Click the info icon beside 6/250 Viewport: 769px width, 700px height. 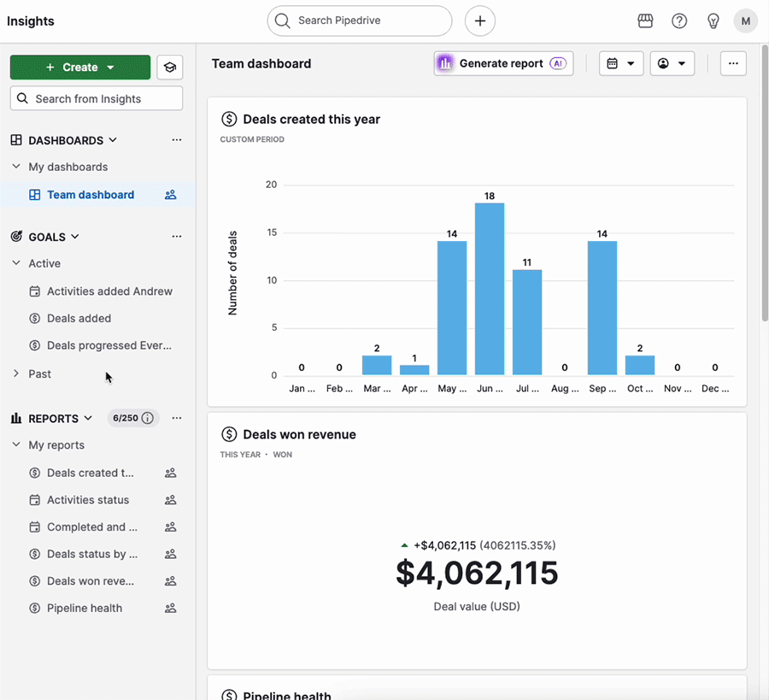[x=148, y=418]
